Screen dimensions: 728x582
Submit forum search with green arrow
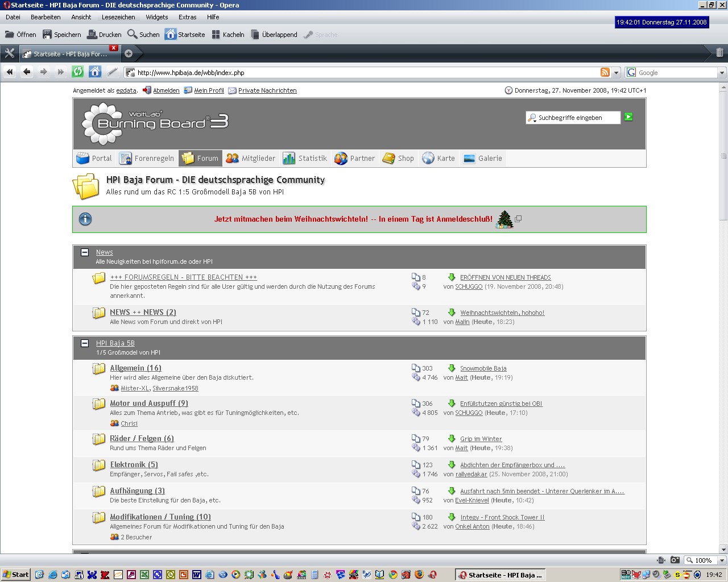pos(628,117)
